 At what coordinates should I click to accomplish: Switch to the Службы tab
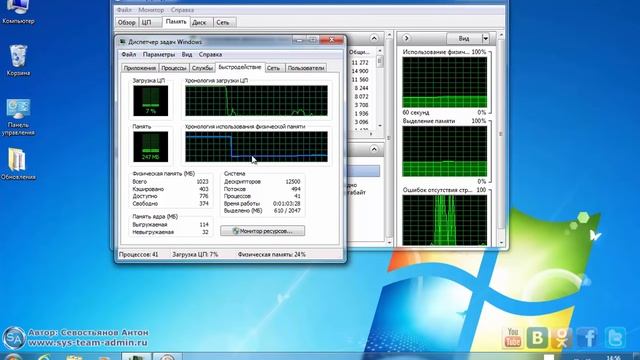[x=202, y=68]
